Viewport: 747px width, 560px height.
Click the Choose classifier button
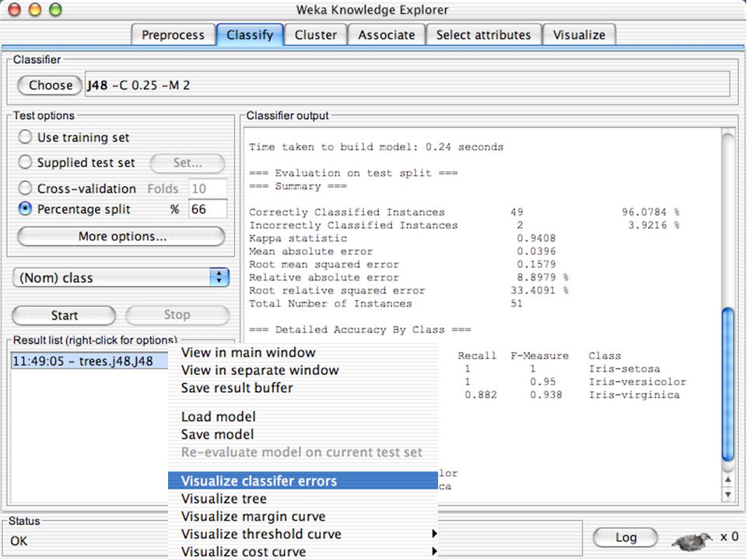coord(50,86)
